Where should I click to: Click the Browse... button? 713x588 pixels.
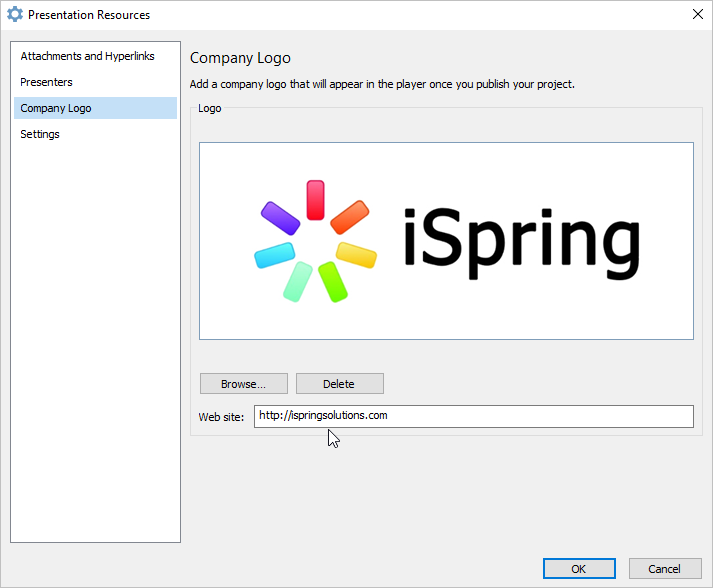click(244, 384)
